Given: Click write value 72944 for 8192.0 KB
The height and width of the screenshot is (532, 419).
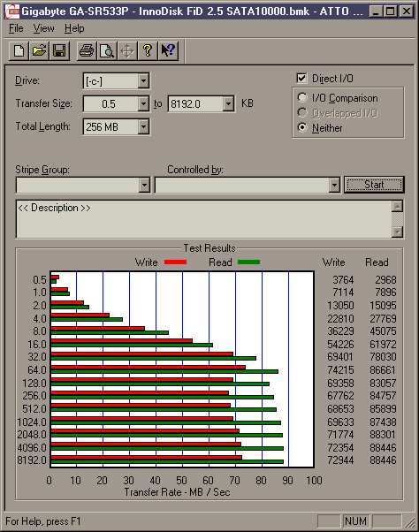Looking at the screenshot, I should (x=340, y=460).
